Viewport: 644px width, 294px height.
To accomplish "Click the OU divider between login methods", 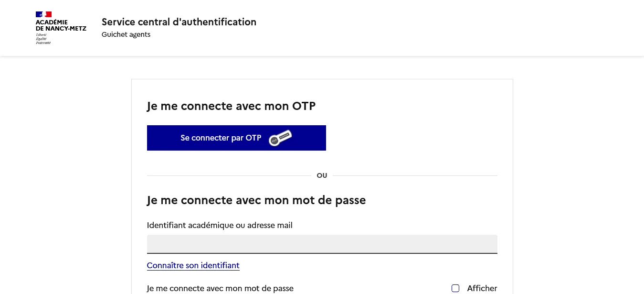I will click(x=322, y=175).
